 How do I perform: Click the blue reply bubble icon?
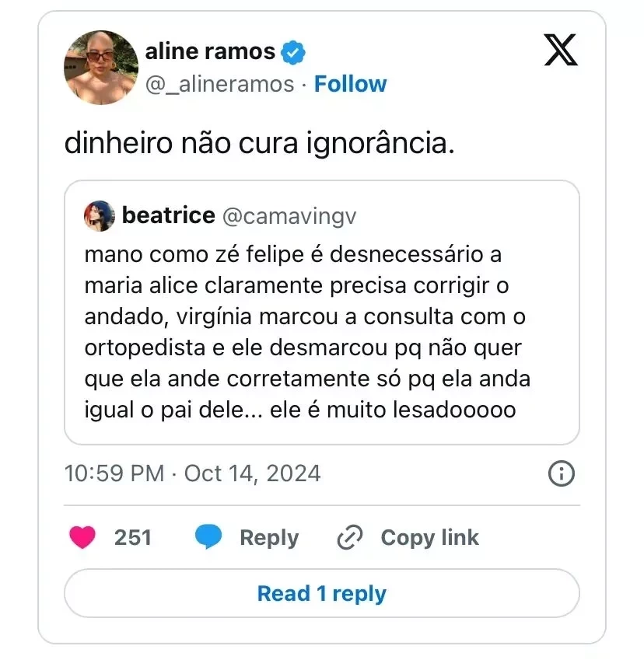[x=208, y=537]
